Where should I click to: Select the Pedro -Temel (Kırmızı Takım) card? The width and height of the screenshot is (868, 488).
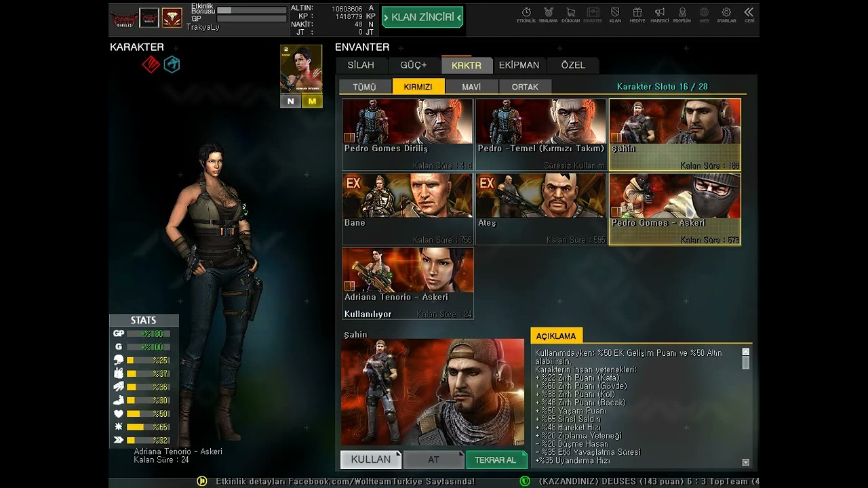pos(541,134)
